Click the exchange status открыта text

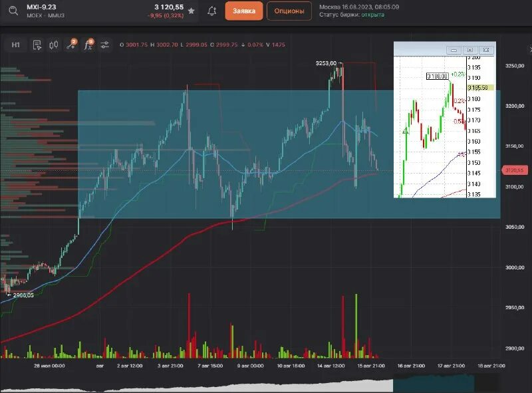(372, 15)
